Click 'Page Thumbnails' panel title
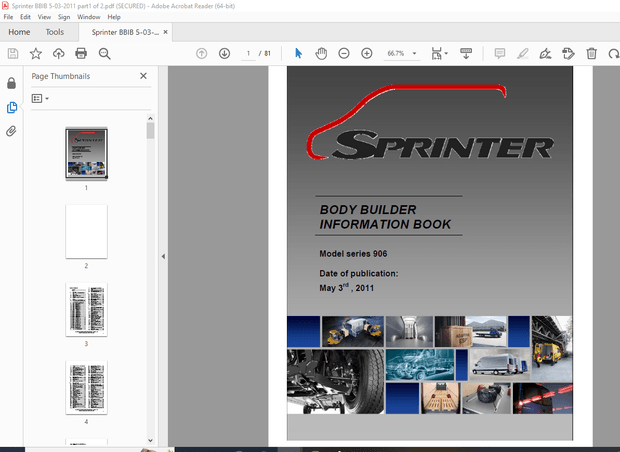 61,76
